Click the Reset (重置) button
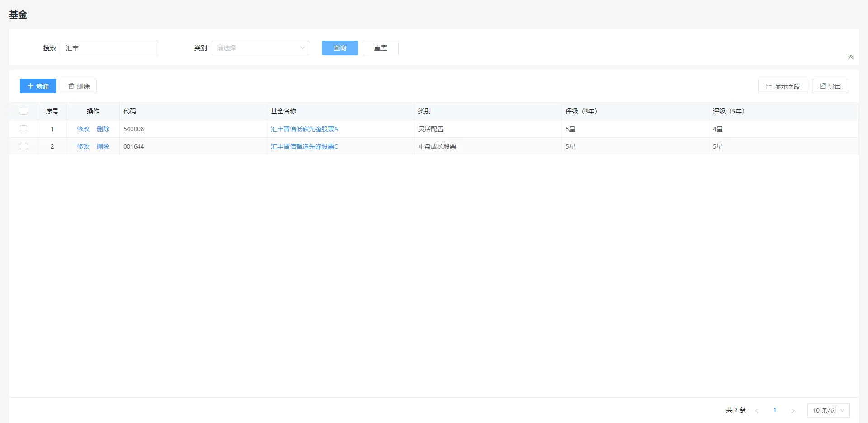This screenshot has height=423, width=868. (x=380, y=48)
